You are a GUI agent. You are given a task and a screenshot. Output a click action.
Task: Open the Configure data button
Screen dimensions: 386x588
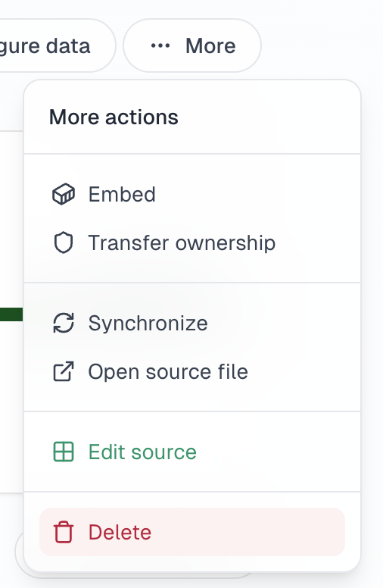56,45
